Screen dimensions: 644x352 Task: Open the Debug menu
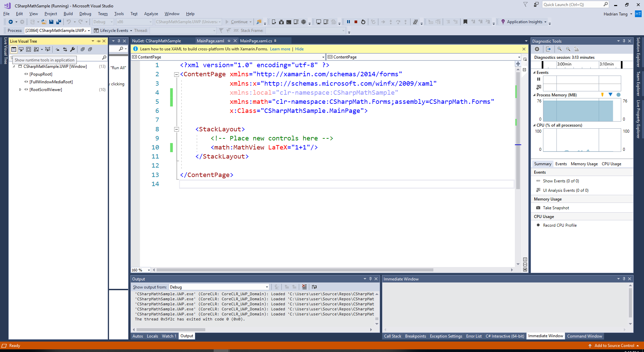[x=85, y=14]
